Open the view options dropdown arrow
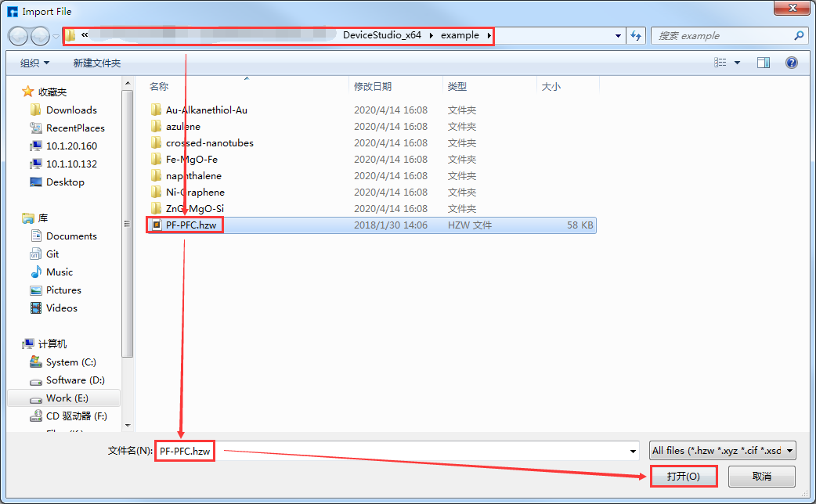 [738, 63]
